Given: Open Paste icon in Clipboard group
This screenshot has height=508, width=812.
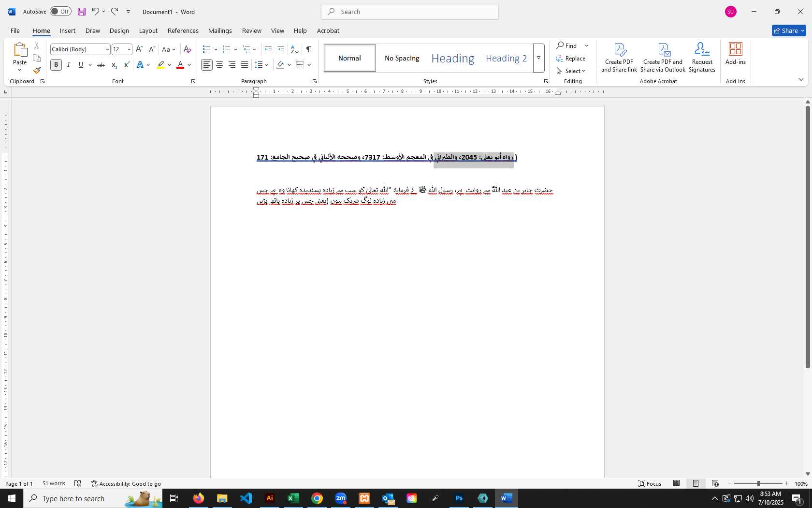Looking at the screenshot, I should point(20,49).
